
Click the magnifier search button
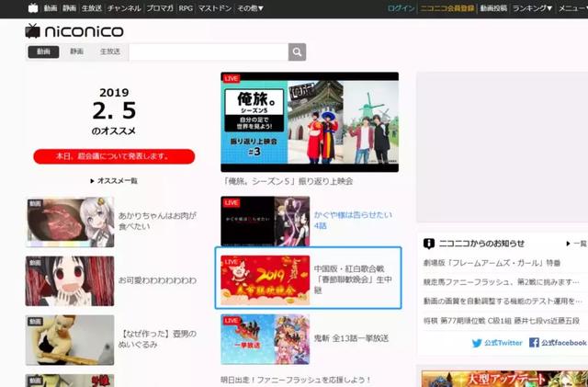pos(297,51)
